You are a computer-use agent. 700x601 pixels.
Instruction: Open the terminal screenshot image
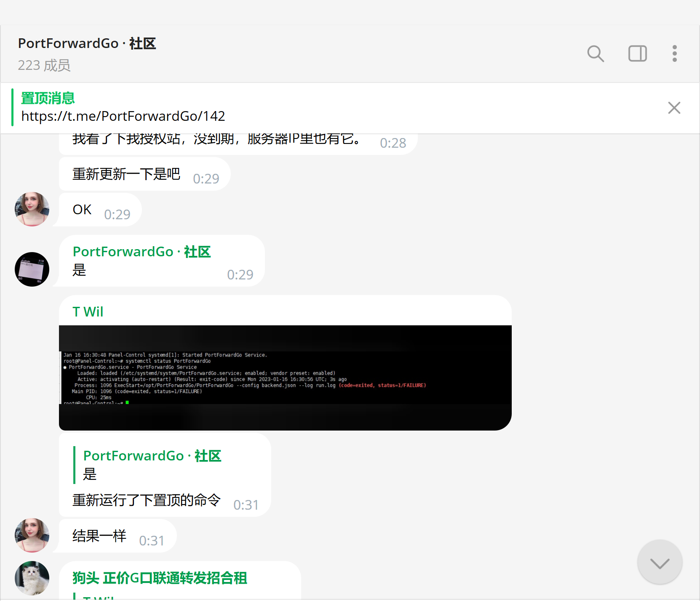[x=285, y=378]
